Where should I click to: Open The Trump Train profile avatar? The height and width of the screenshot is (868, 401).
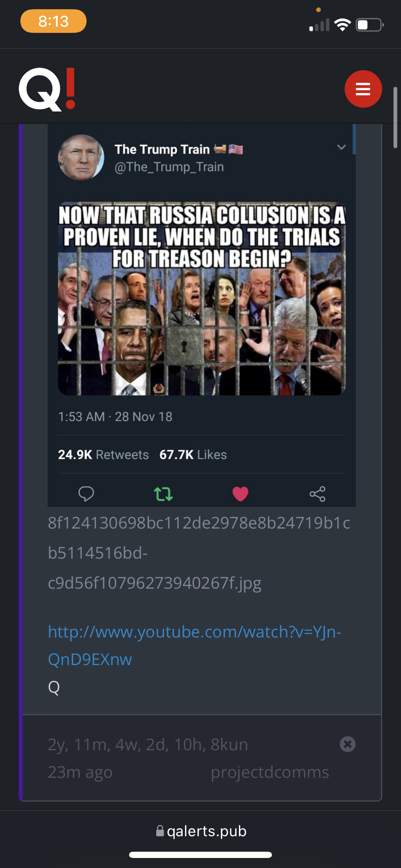pyautogui.click(x=81, y=157)
